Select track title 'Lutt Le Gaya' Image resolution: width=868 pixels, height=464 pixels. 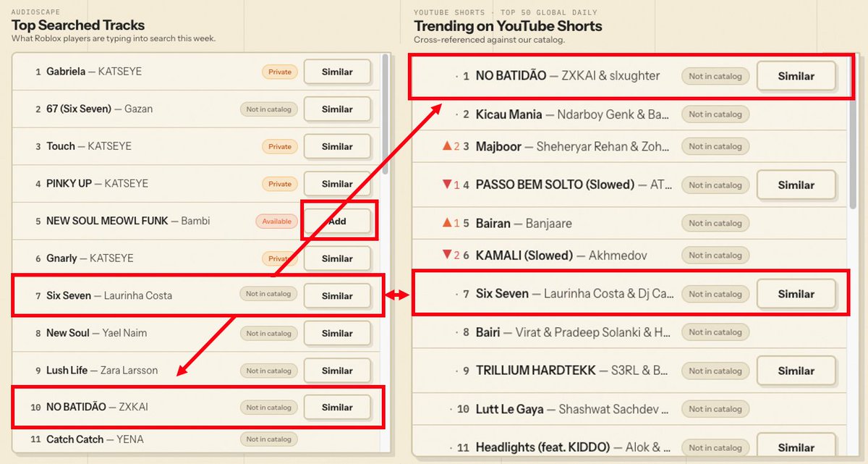pos(510,409)
